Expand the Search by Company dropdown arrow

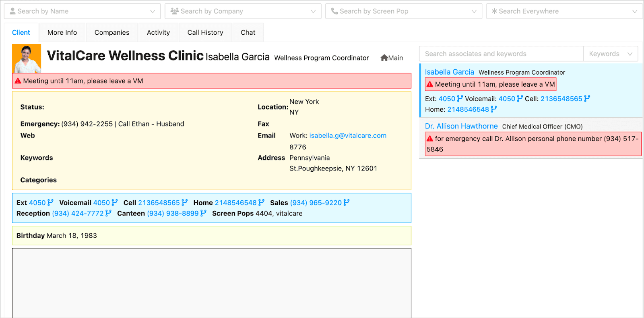313,11
